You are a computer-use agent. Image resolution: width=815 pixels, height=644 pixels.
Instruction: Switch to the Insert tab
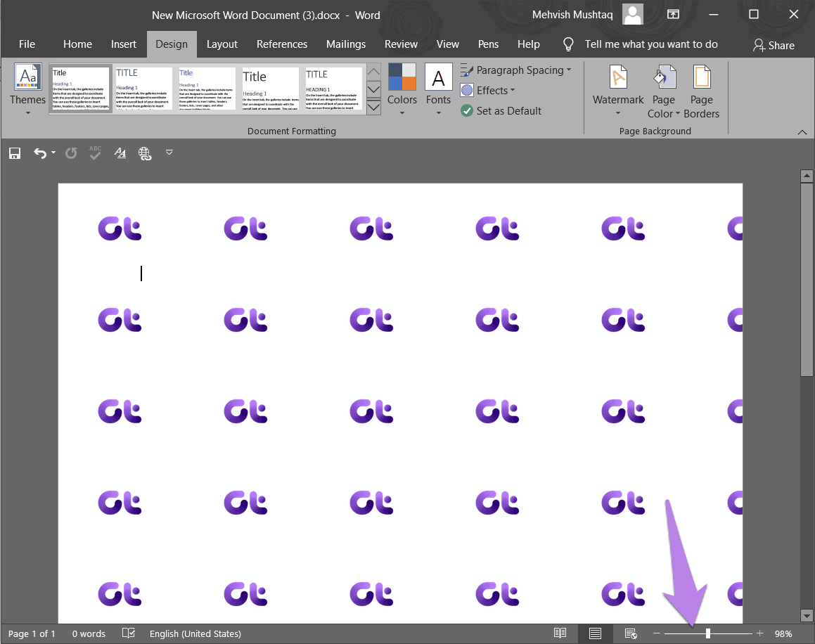(124, 44)
